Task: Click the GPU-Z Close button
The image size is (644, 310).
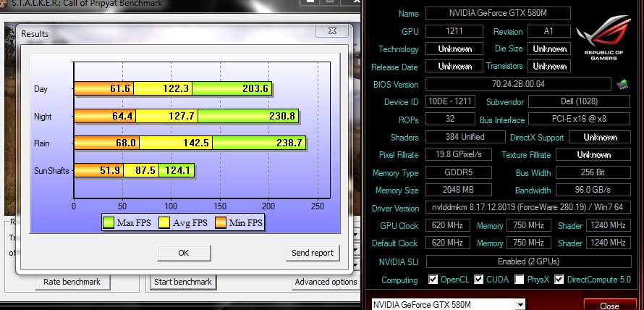Action: point(609,306)
